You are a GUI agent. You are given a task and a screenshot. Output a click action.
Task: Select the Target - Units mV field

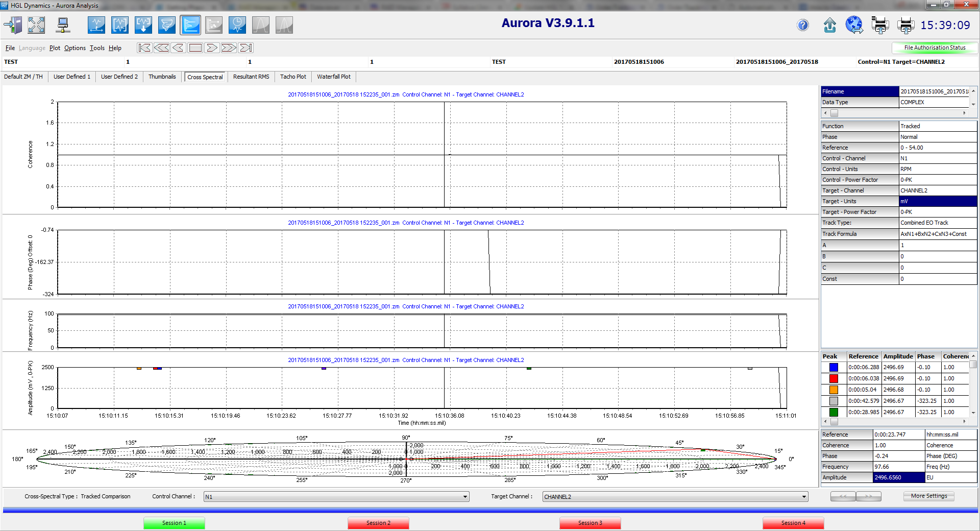pyautogui.click(x=937, y=201)
